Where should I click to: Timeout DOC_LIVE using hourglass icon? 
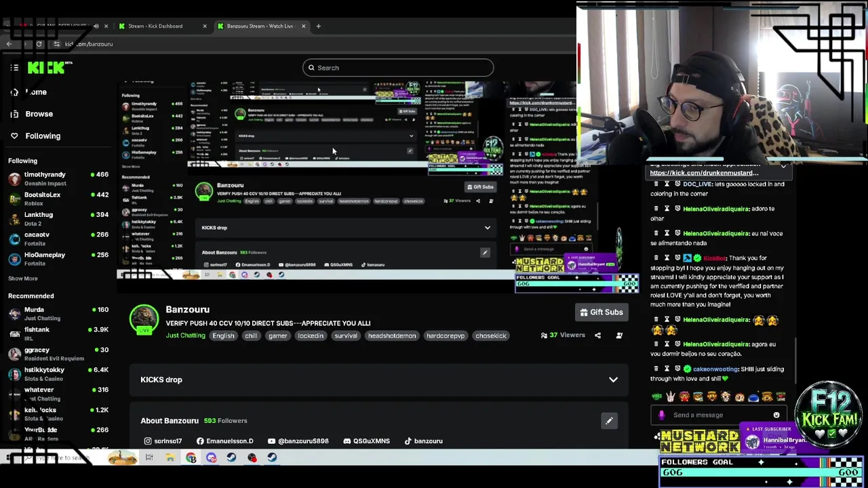pos(667,184)
